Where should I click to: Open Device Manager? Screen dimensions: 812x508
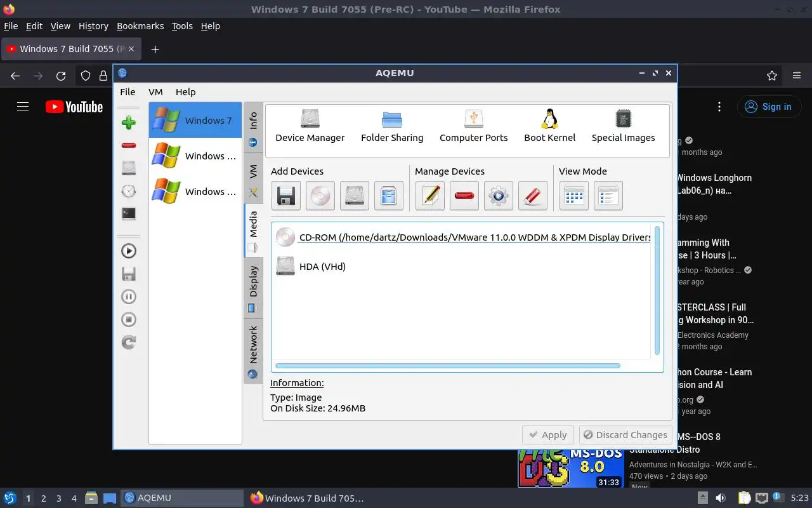(310, 126)
